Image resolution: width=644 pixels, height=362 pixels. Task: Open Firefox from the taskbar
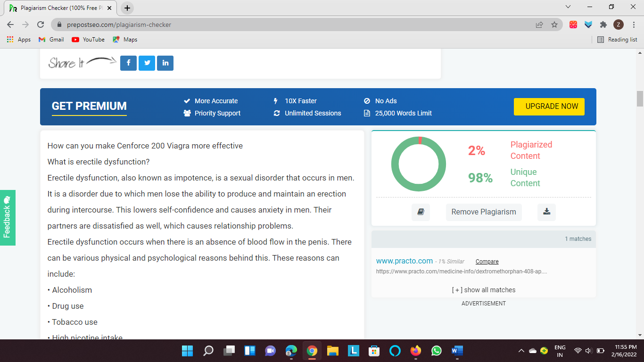[x=415, y=351]
